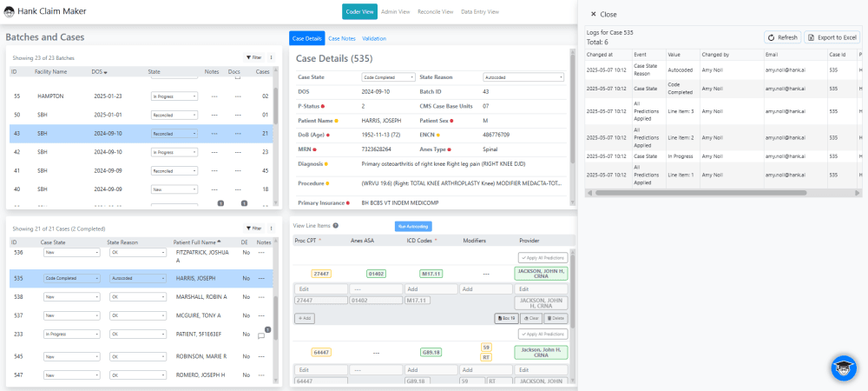868x391 pixels.
Task: Switch to Coder View
Action: pyautogui.click(x=360, y=11)
